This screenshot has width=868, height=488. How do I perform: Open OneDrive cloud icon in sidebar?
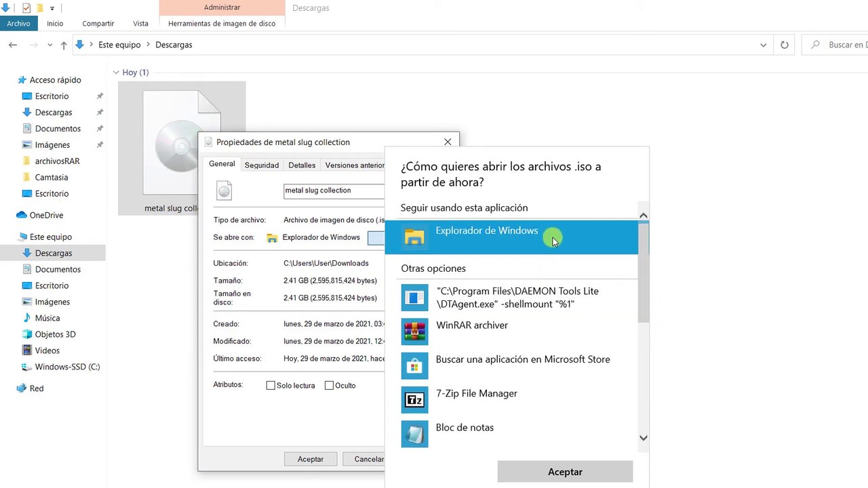[22, 216]
